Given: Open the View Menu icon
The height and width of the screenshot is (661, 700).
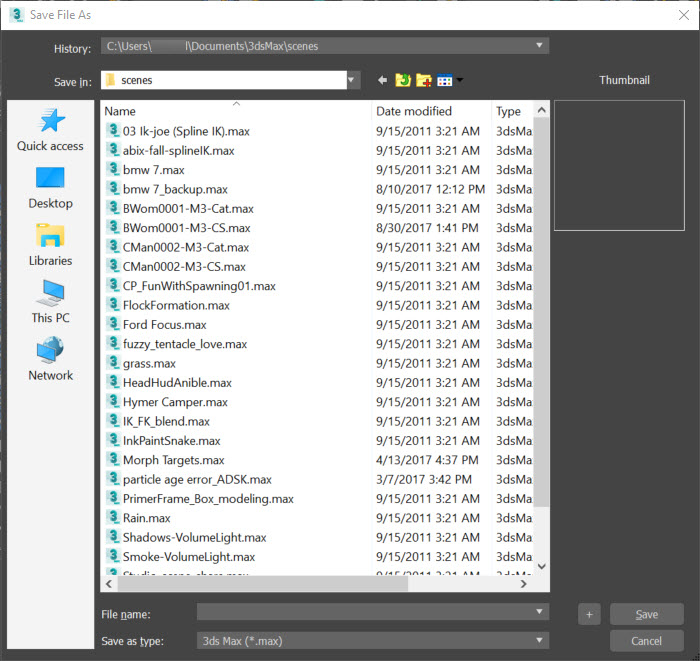Looking at the screenshot, I should [x=445, y=80].
